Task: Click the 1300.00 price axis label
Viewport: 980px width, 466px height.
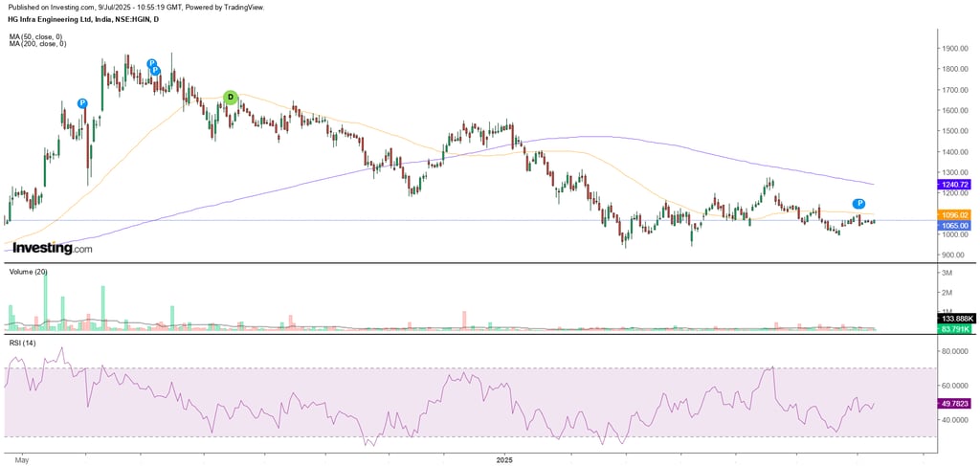Action: (956, 172)
